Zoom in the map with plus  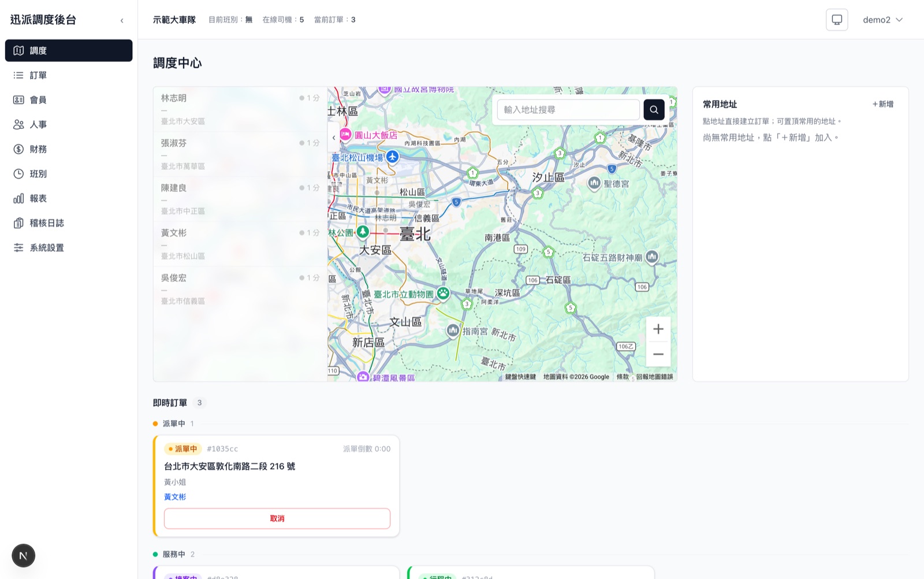[x=658, y=329]
